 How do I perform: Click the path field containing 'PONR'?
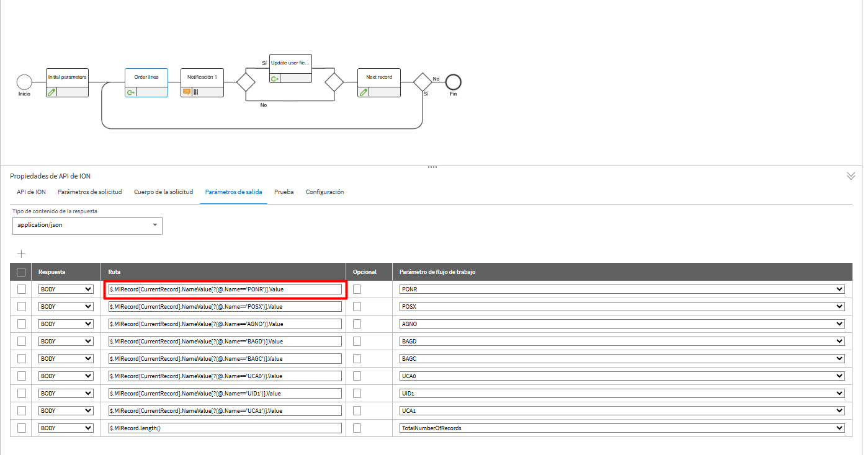pyautogui.click(x=225, y=289)
